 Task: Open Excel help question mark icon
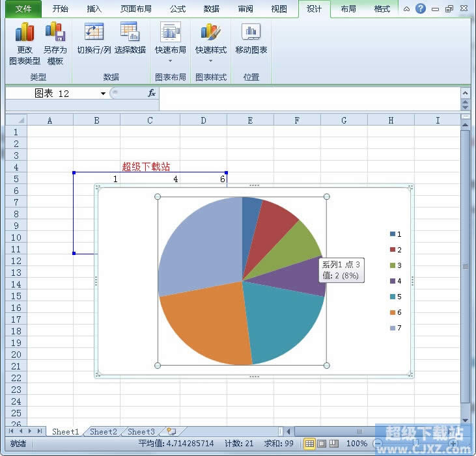tap(421, 9)
